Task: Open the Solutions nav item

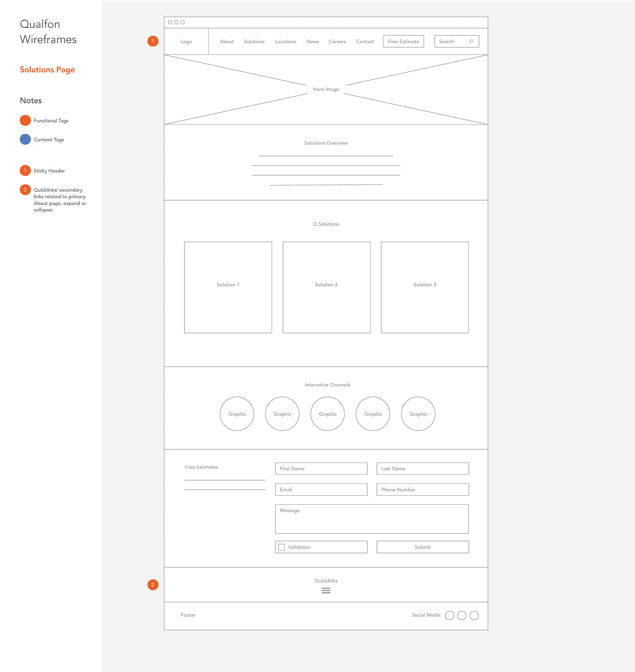Action: 254,41
